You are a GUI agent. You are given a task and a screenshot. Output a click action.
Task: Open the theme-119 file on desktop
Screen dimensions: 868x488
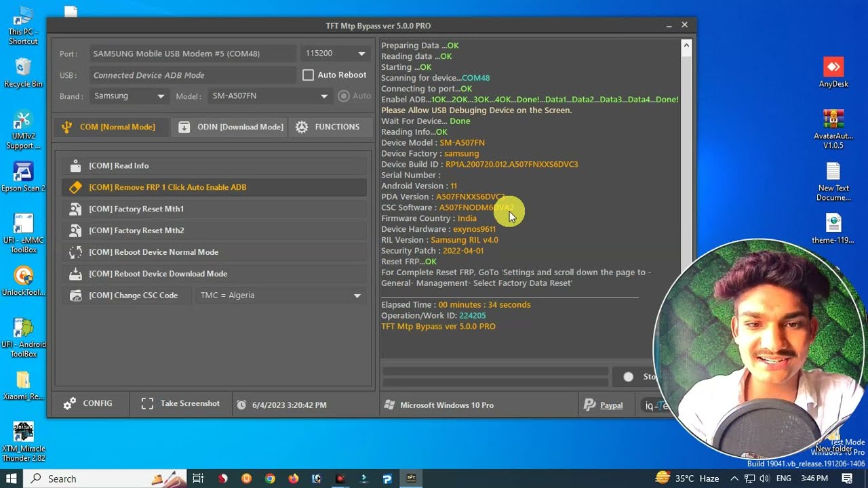[833, 229]
